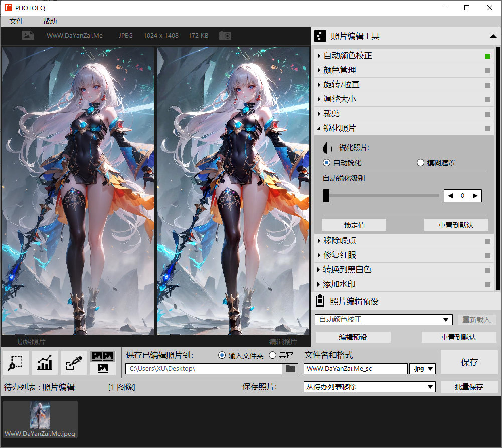Toggle the 裁剪 status indicator

(487, 114)
